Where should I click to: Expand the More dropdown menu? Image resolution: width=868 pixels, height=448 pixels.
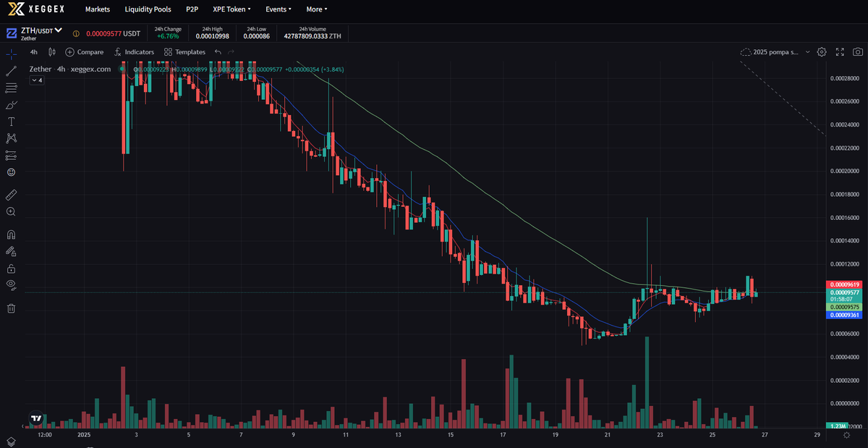click(x=317, y=9)
